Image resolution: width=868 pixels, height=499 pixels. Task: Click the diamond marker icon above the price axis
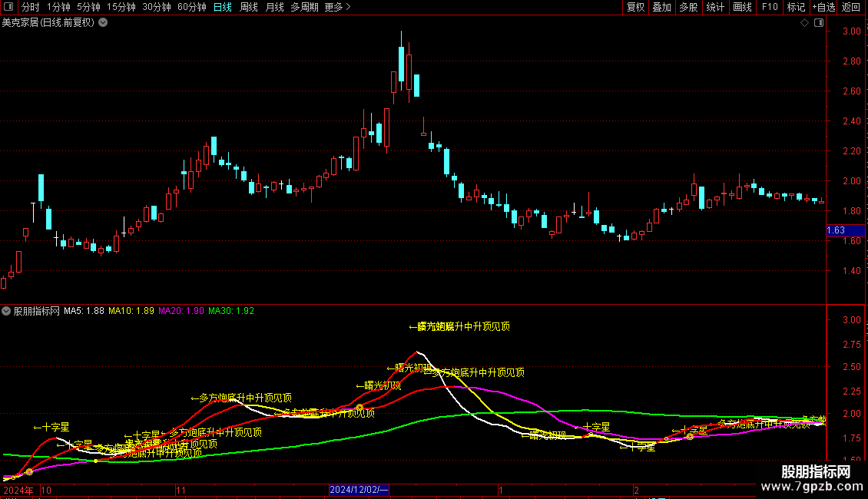click(805, 23)
